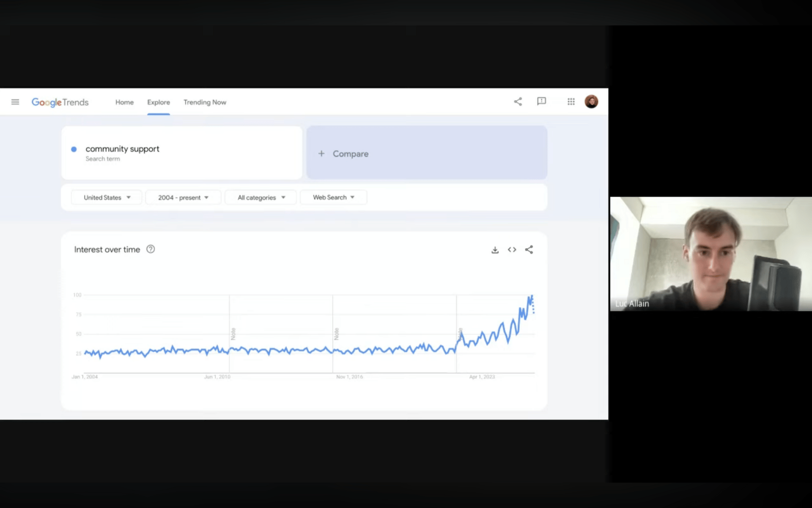Select the Explore tab
The height and width of the screenshot is (508, 812).
pyautogui.click(x=159, y=102)
